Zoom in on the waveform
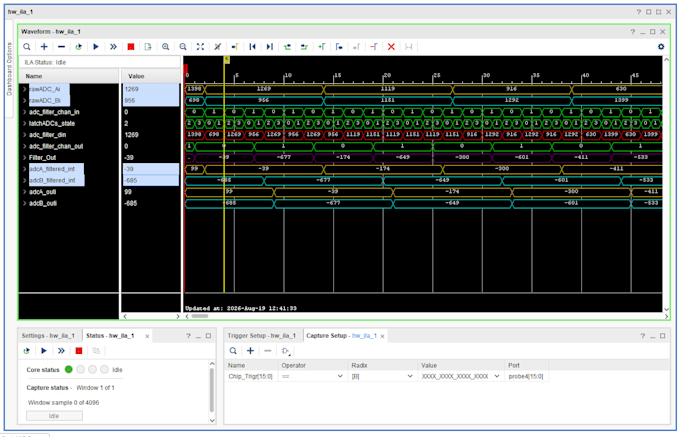 [x=166, y=47]
